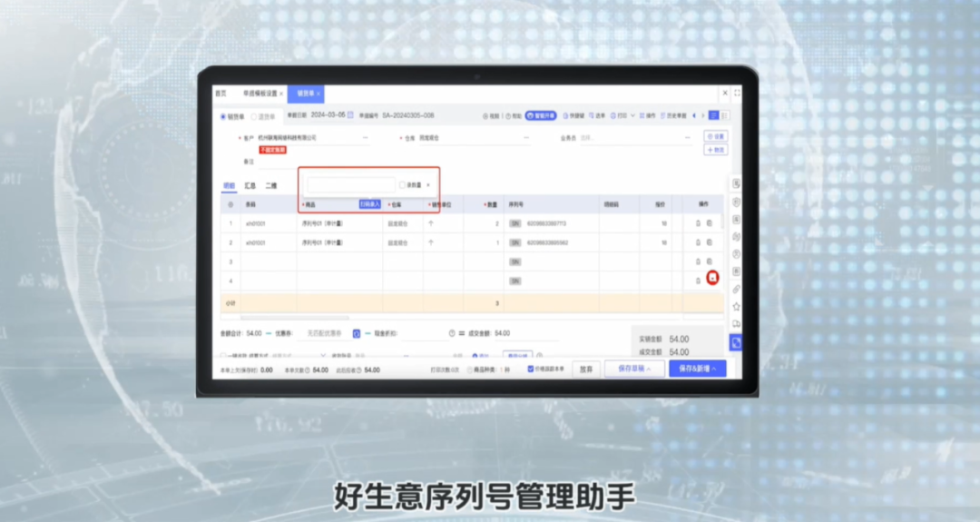Select the 销货单 radio button

point(223,117)
